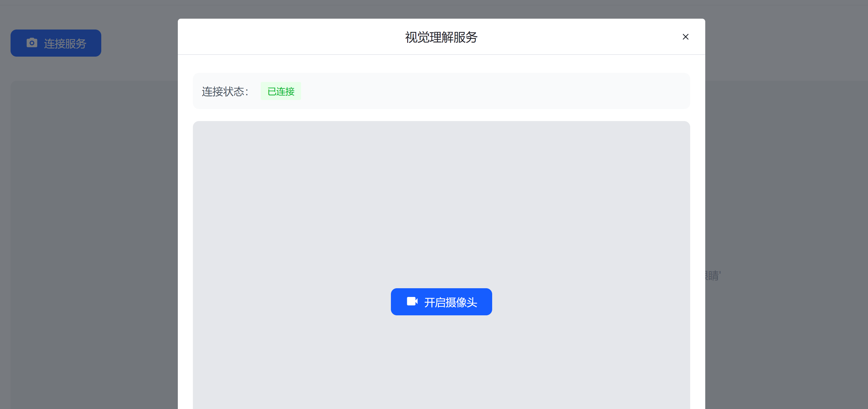Click the green 已连接 status tag
The image size is (868, 409).
click(280, 91)
